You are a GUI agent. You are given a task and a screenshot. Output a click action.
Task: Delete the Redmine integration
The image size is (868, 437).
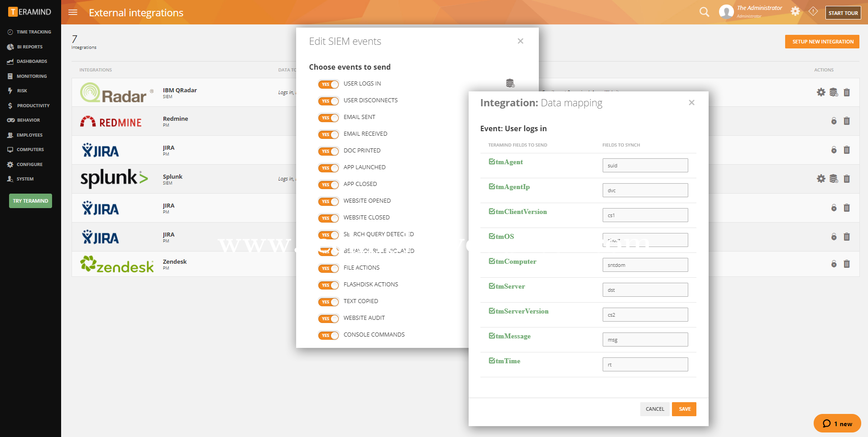(847, 121)
